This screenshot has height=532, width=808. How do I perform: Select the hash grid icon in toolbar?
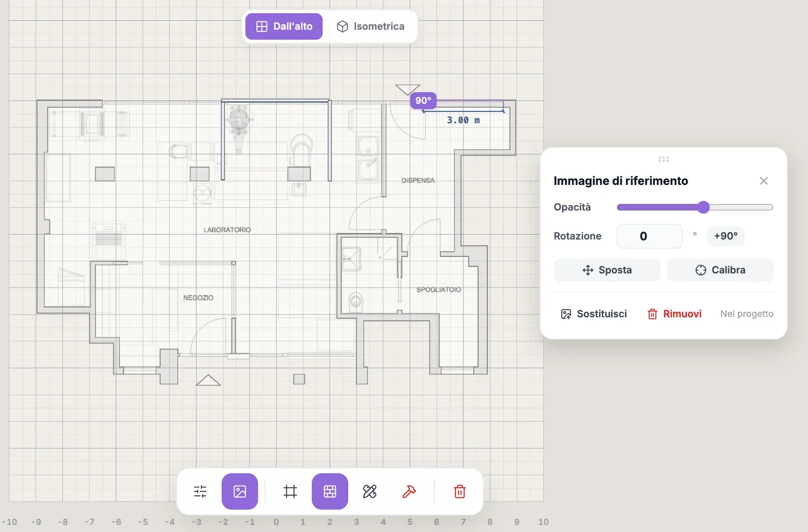point(290,491)
